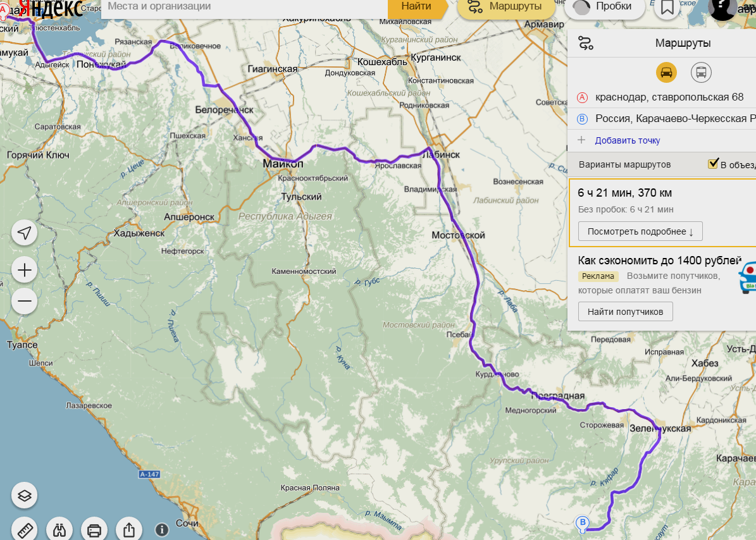Click the 'Сочи' city label on map
This screenshot has width=756, height=540.
tap(187, 523)
